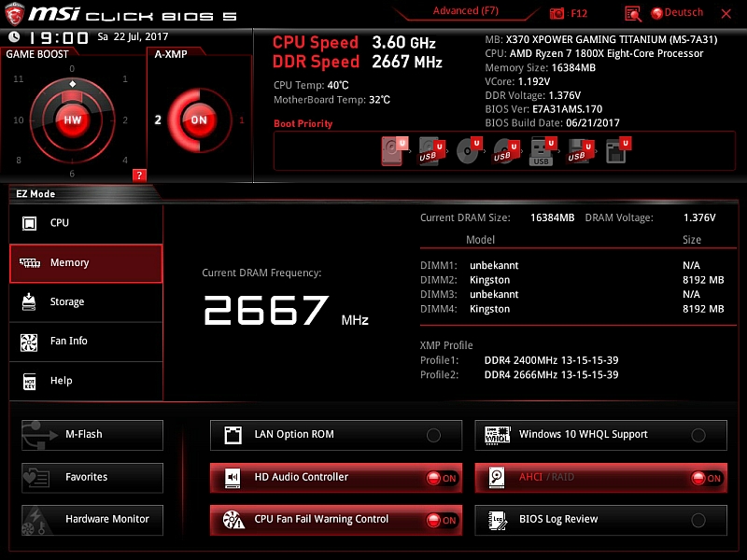Click the MSI dragon shield logo
747x560 pixels.
click(x=14, y=14)
